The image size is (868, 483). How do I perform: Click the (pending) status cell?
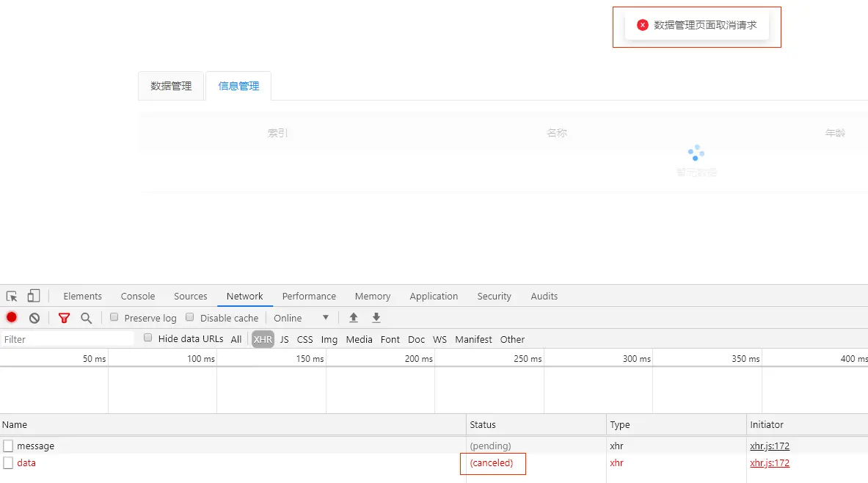tap(490, 446)
